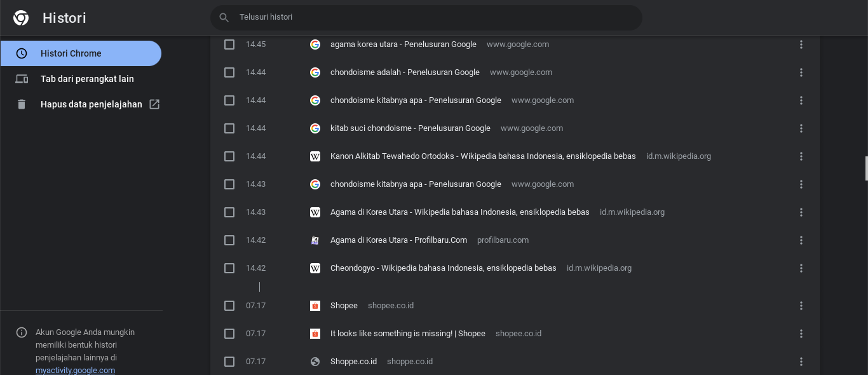Open kitab suci chondoisme search result link

[410, 128]
